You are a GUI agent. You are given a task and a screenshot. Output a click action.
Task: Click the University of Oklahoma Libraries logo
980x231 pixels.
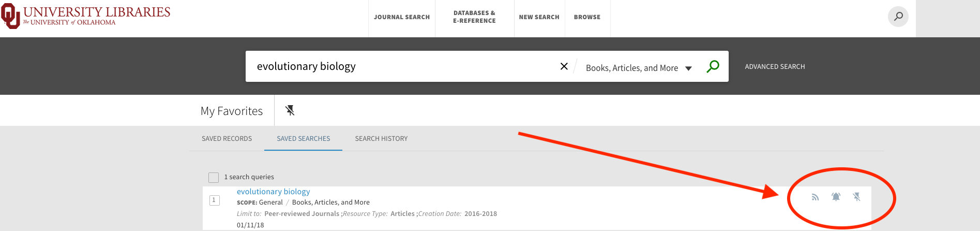click(x=86, y=16)
